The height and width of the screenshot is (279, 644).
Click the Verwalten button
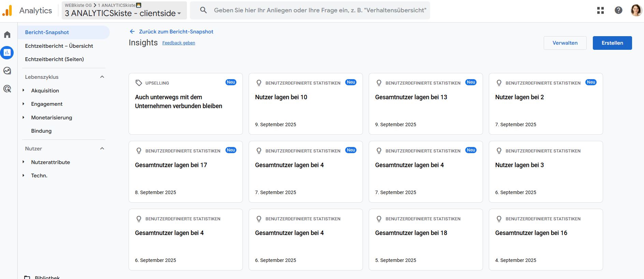[565, 43]
